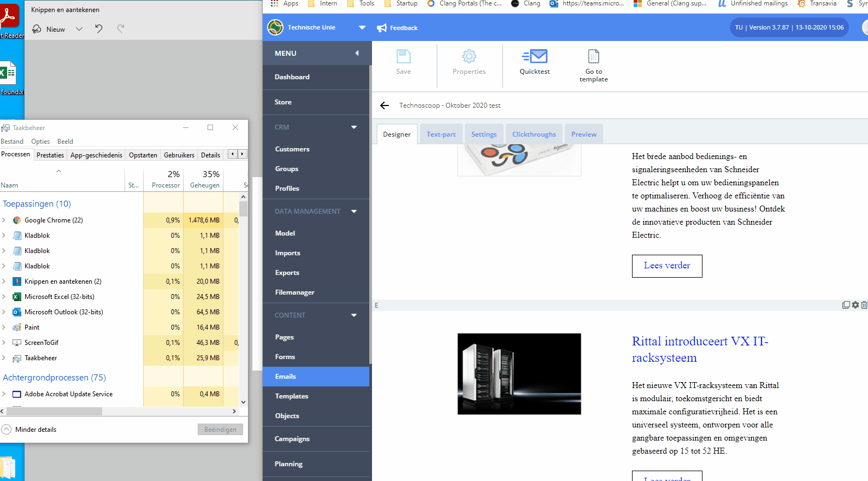Collapse DATA MANAGEMENT section
The image size is (868, 481).
(x=354, y=212)
